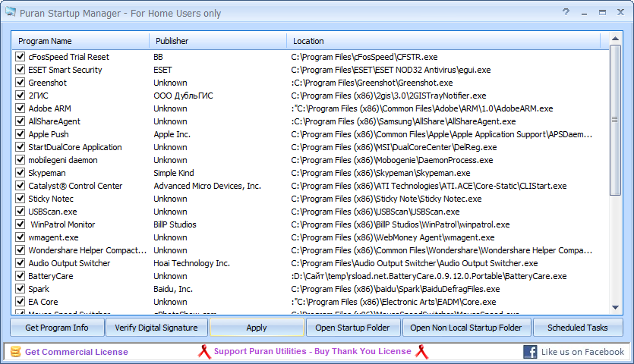Open Scheduled Tasks
This screenshot has width=634, height=364.
click(578, 328)
